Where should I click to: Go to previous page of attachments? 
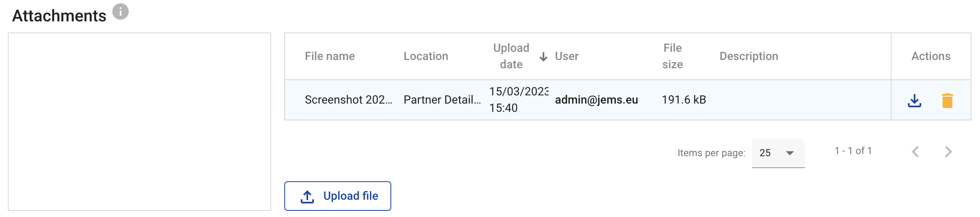coord(915,152)
